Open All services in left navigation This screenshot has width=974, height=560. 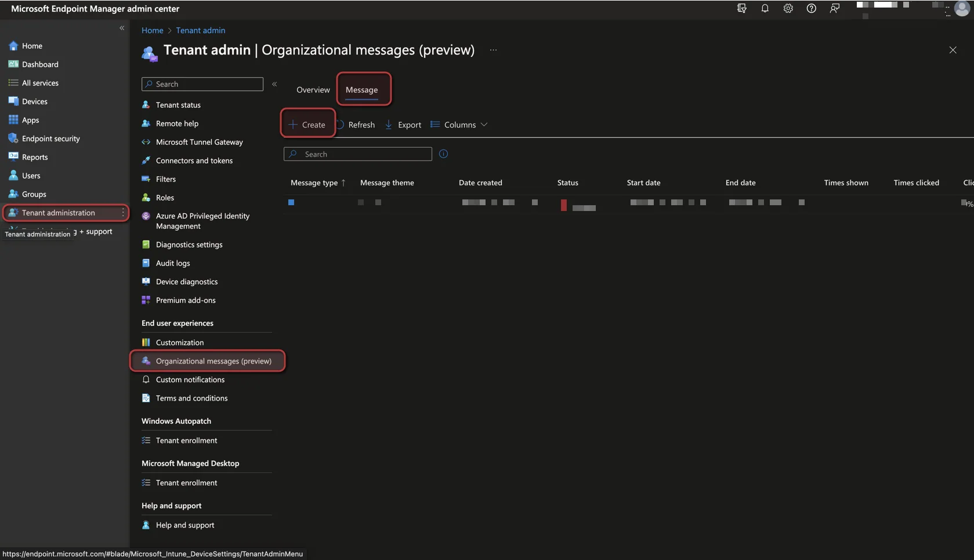click(40, 83)
